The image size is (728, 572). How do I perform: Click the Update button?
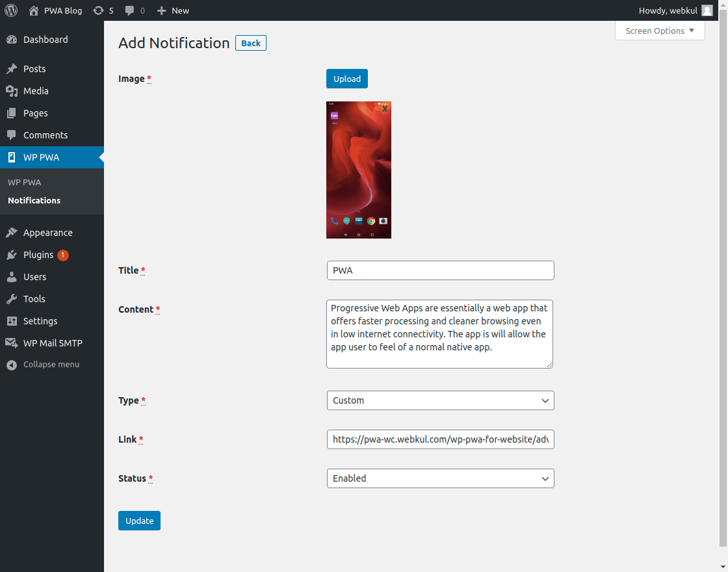[139, 521]
